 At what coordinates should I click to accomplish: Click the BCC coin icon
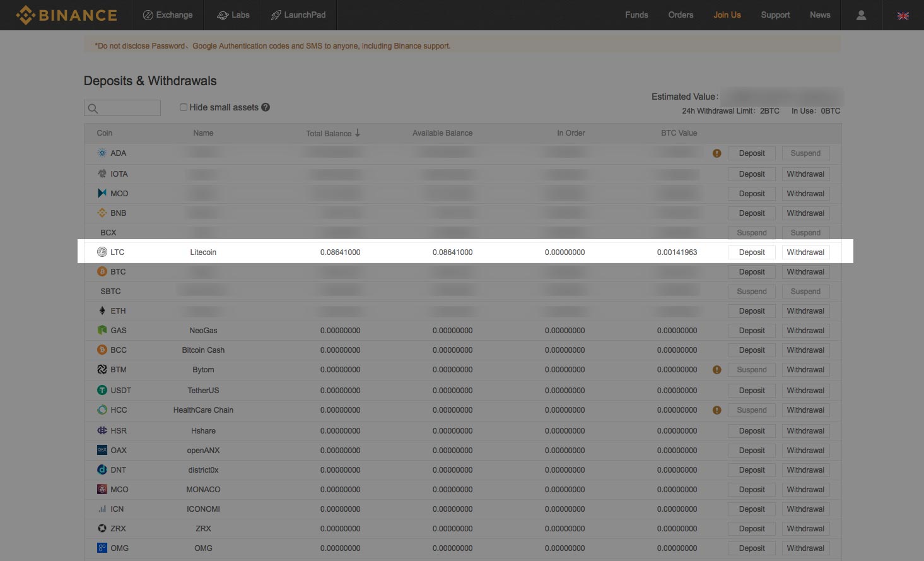point(102,350)
